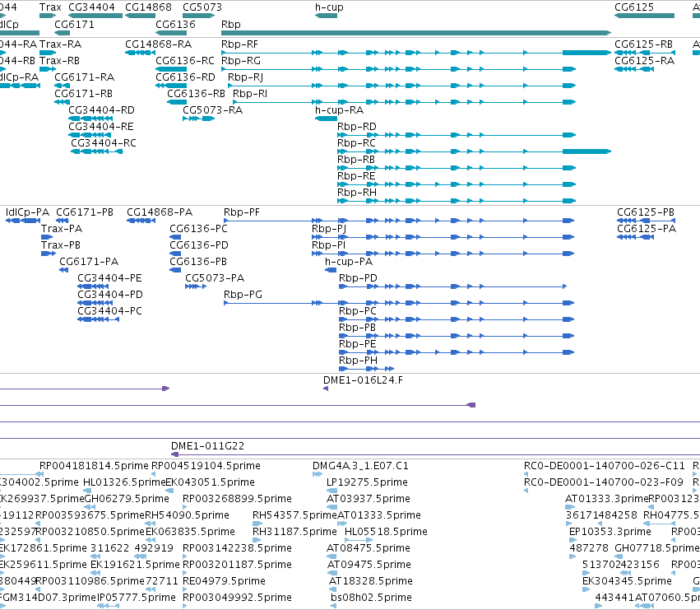Image resolution: width=700 pixels, height=610 pixels.
Task: Open the EP10353.3prime EST label
Action: (x=610, y=532)
